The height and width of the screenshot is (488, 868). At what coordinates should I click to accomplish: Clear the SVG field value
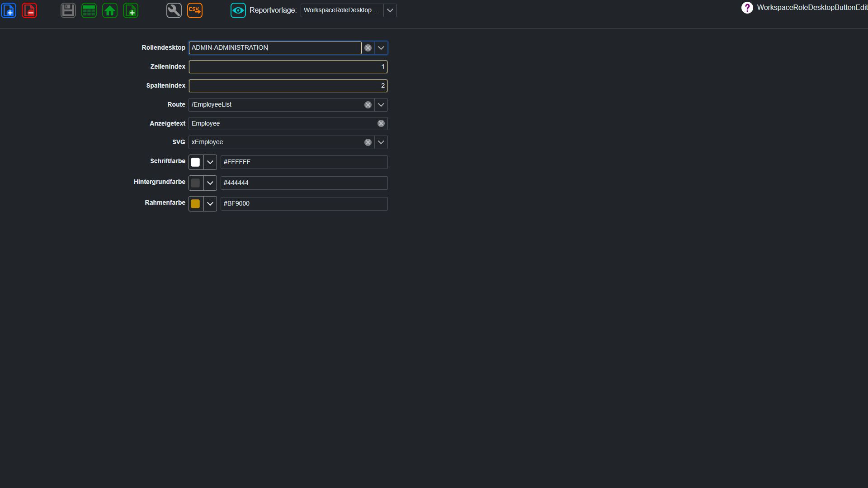[368, 142]
